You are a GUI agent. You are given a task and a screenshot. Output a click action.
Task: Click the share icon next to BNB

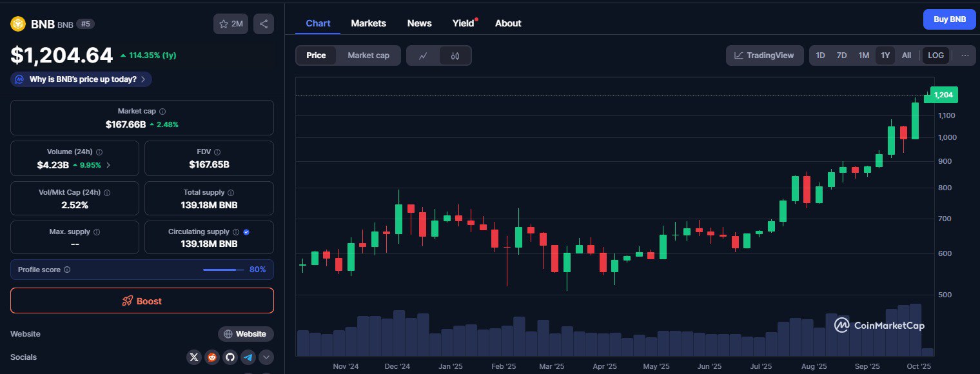pyautogui.click(x=264, y=24)
